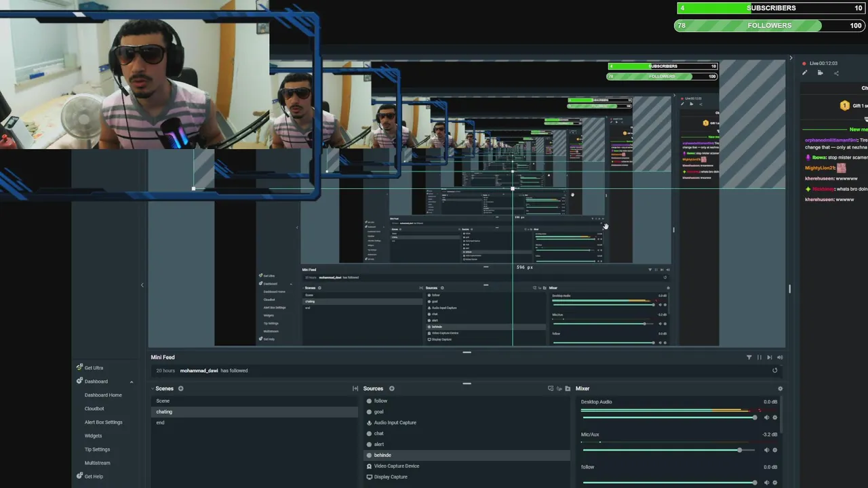Collapse the left sidebar arrow

[142, 285]
